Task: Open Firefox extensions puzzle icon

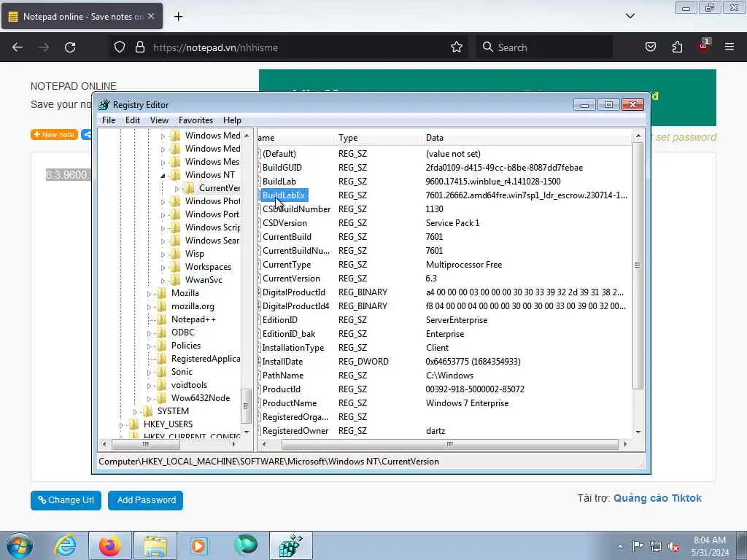Action: point(677,47)
